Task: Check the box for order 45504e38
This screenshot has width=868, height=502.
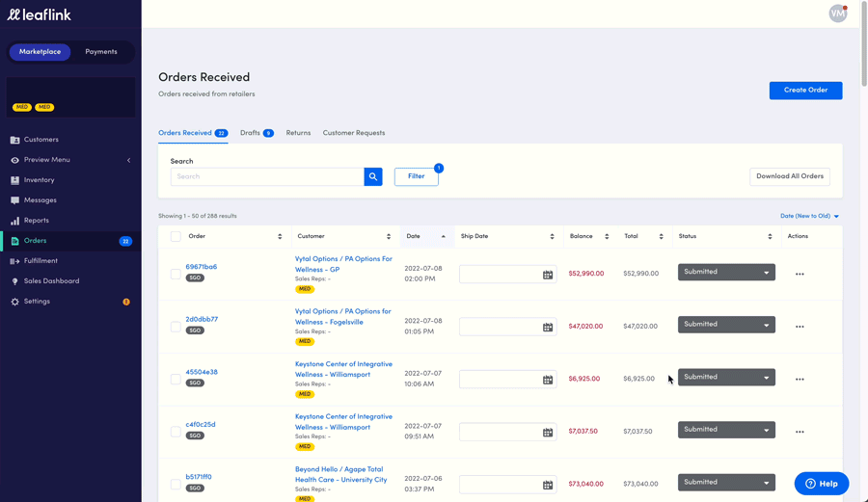Action: point(176,379)
